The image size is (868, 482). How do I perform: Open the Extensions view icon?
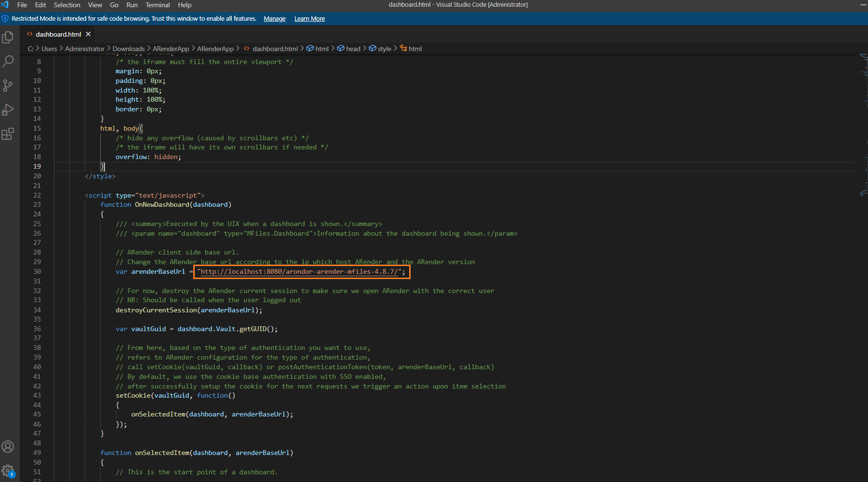[x=8, y=134]
